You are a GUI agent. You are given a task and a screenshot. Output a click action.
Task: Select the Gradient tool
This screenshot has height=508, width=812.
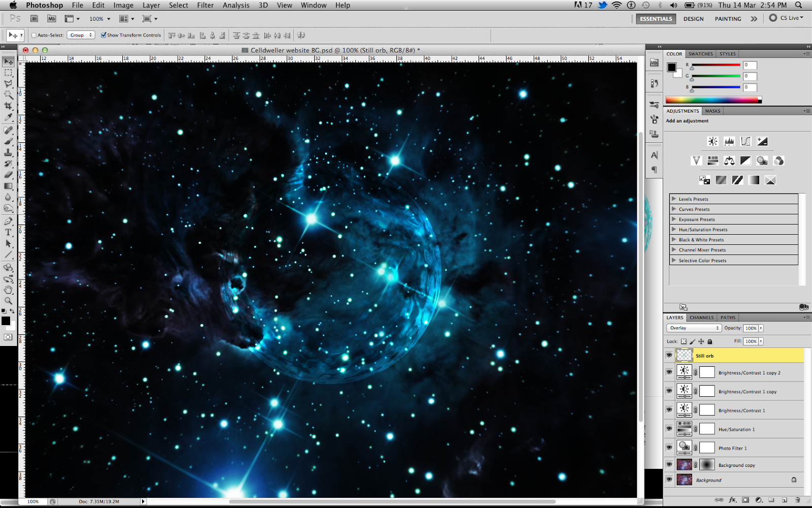click(9, 186)
